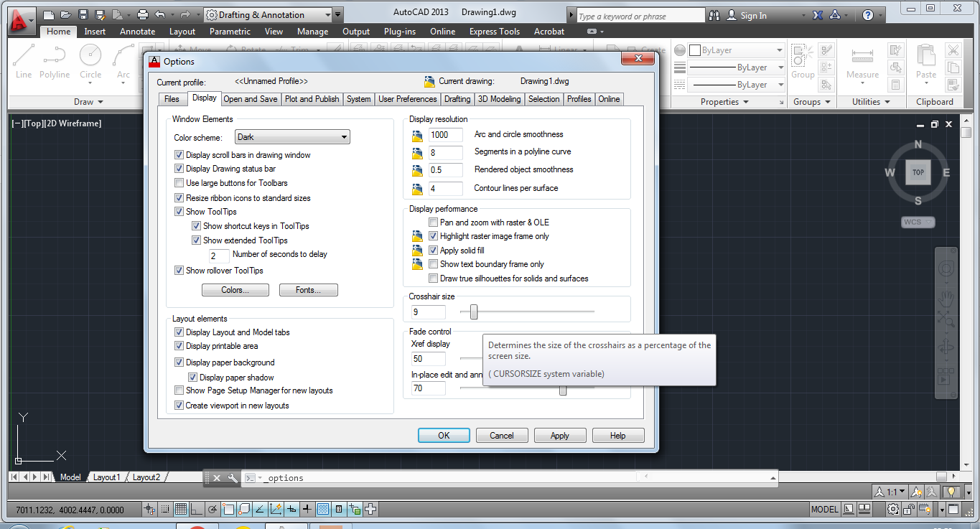Viewport: 980px width, 529px height.
Task: Click Sign In in the title bar
Action: (x=753, y=15)
